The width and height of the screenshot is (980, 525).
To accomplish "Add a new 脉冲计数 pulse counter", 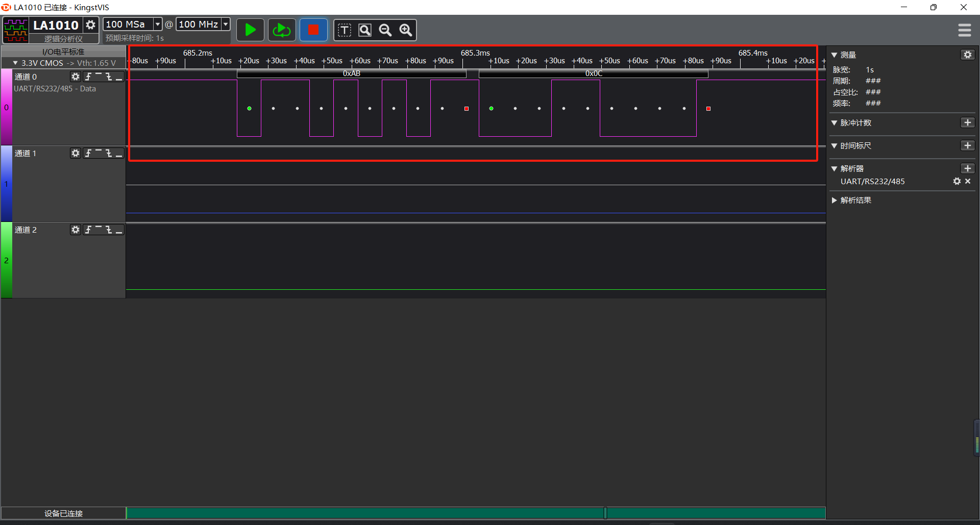I will (x=967, y=122).
